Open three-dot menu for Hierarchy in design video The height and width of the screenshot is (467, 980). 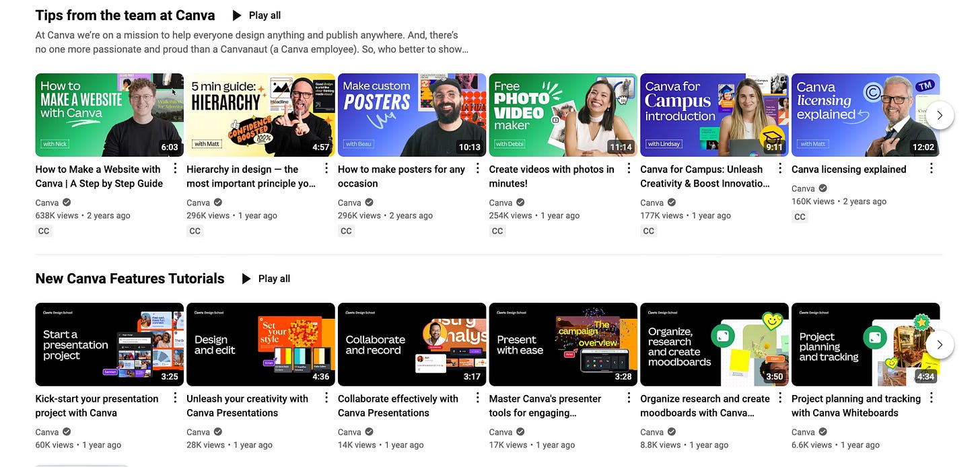pos(326,168)
